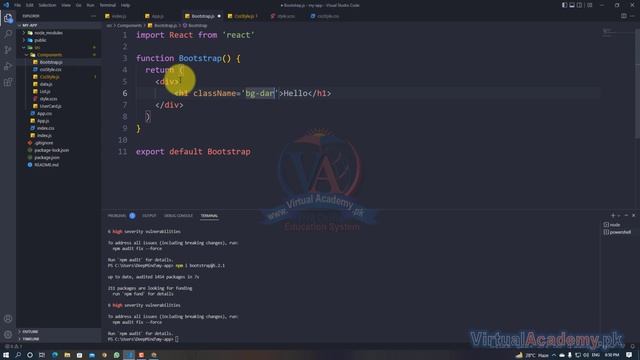Select the Terminal panel tab
The height and width of the screenshot is (360, 640).
209,216
